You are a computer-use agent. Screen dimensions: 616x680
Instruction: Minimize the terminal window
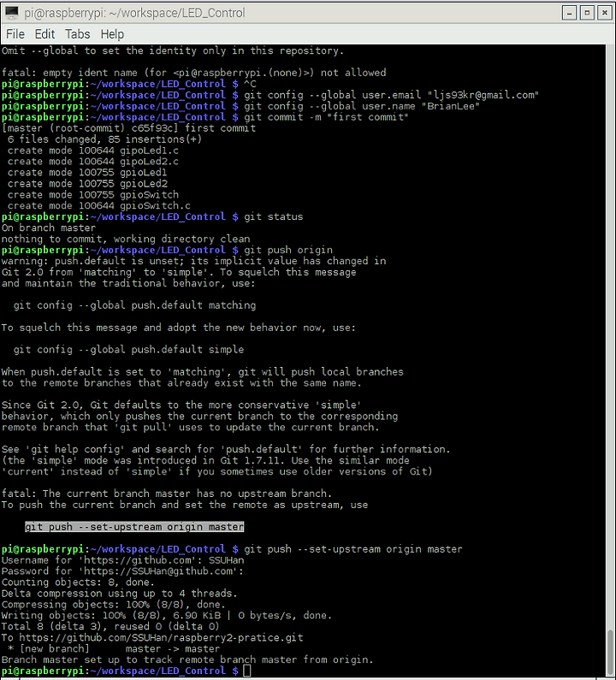(569, 13)
